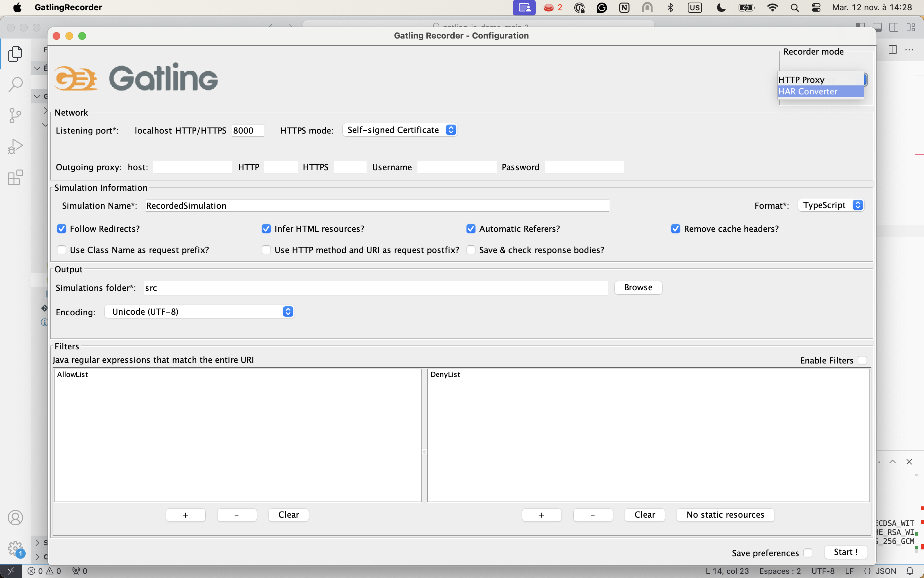Maximize VS Code panel with chevron up
Screen dimensions: 924x578
coord(892,462)
